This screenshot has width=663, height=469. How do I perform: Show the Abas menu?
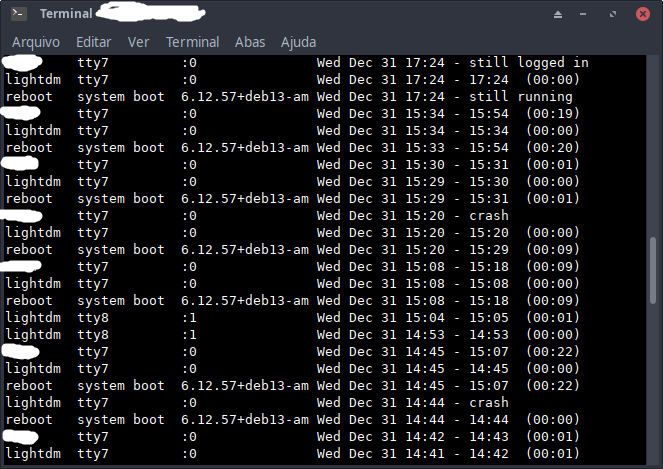[x=250, y=42]
